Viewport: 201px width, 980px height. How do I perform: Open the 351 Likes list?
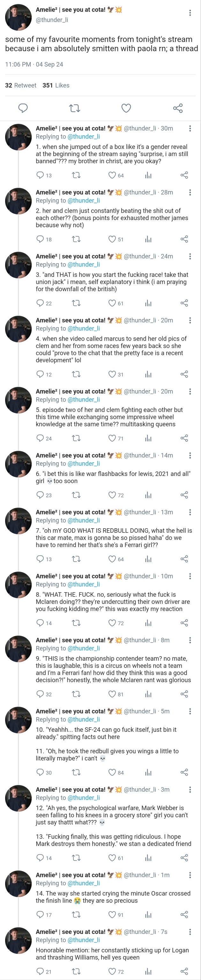[x=56, y=85]
